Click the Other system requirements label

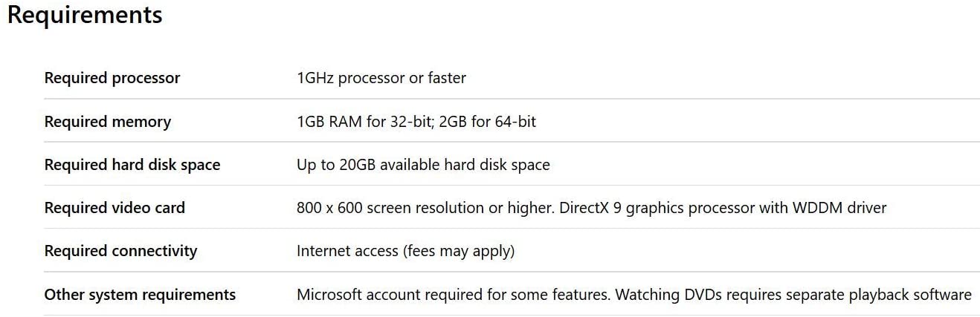140,295
